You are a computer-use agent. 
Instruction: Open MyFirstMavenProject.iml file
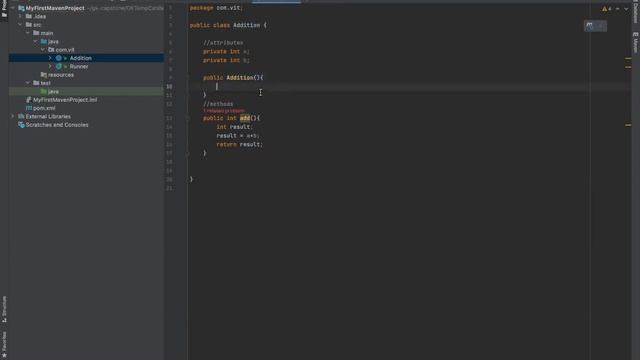[x=65, y=100]
